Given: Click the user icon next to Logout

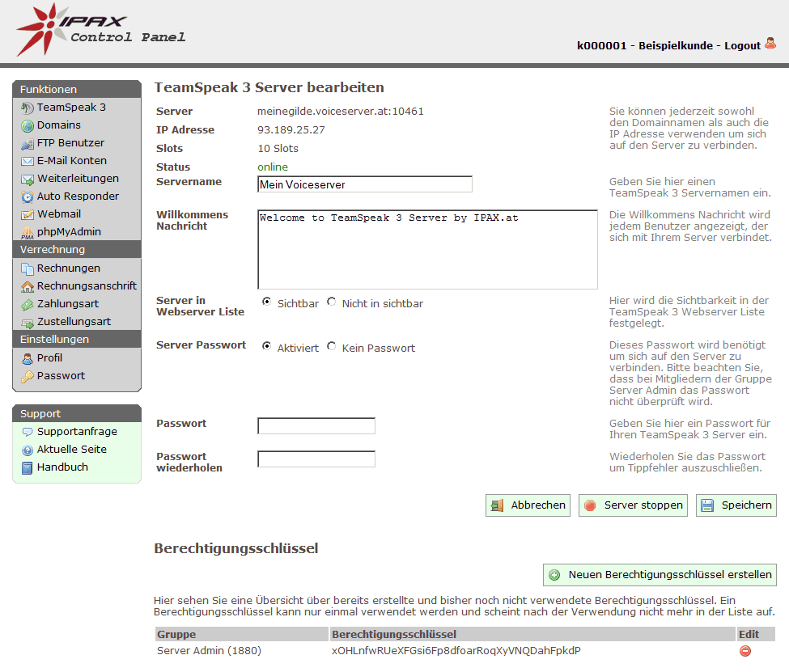Looking at the screenshot, I should (x=770, y=45).
